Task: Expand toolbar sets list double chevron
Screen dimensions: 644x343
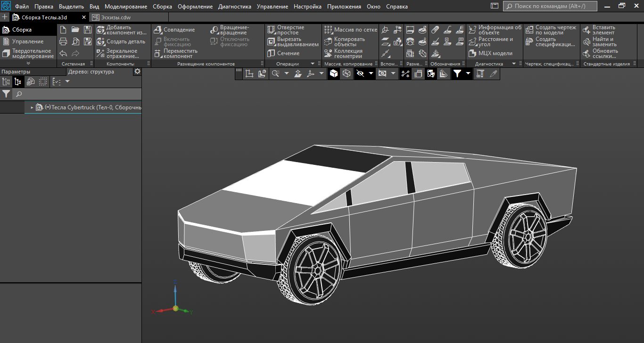Action: 28,63
